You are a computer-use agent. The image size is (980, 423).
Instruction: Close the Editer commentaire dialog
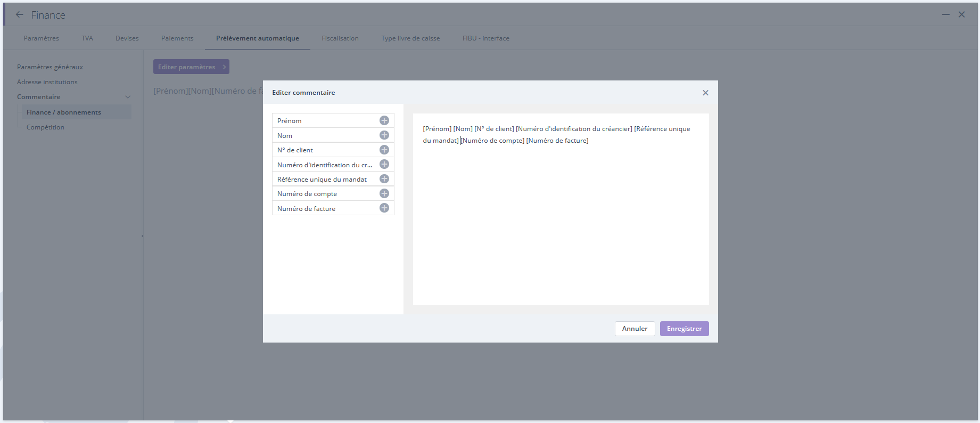(705, 93)
